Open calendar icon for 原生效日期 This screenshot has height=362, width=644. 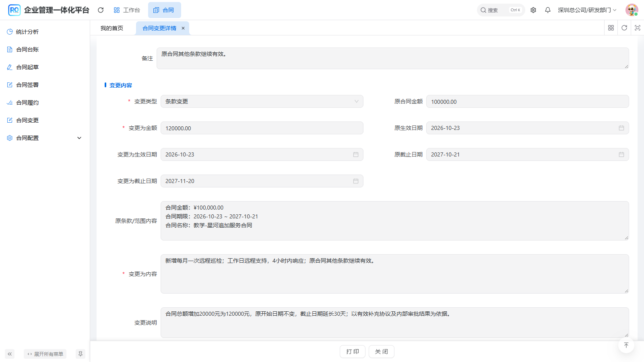(x=621, y=128)
